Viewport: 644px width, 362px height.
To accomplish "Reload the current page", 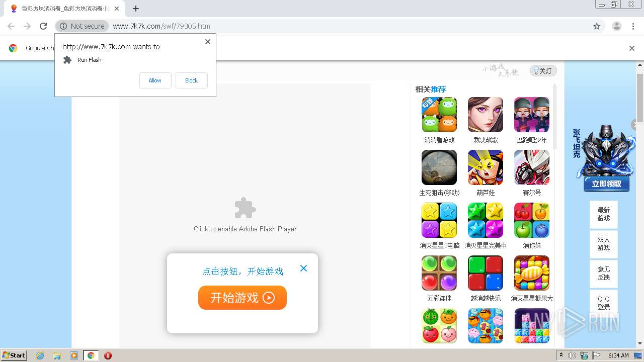I will pos(43,26).
